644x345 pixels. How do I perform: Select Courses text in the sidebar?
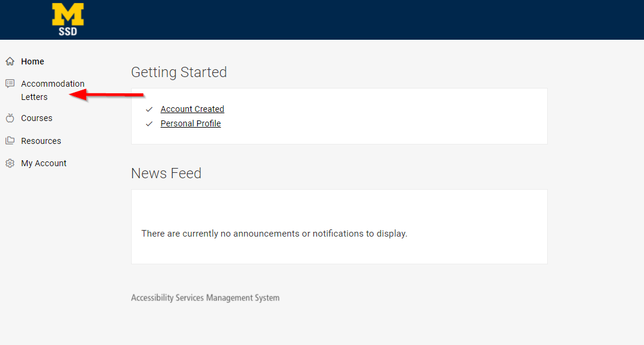(x=37, y=118)
